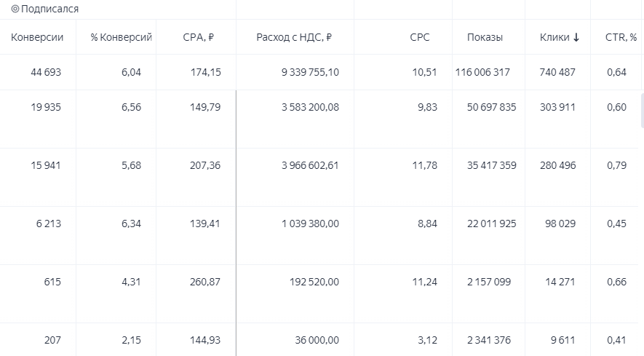Screen dimensions: 644x356
Task: Sort table by Конверсии column header
Action: coord(37,37)
